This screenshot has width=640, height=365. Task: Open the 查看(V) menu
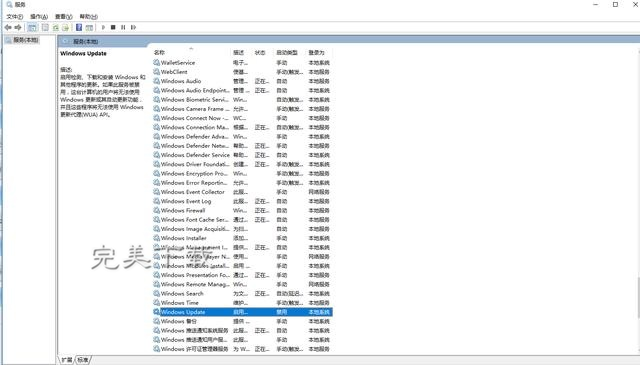(64, 17)
